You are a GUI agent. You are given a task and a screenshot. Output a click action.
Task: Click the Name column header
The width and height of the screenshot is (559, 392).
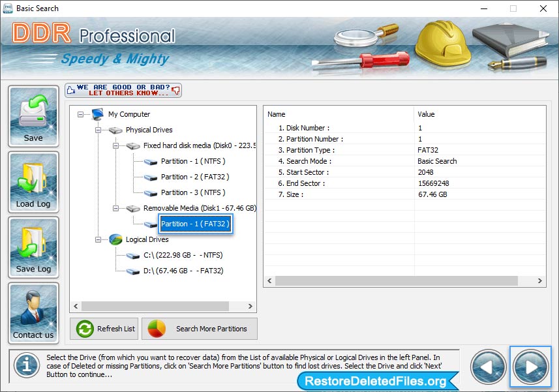[277, 114]
